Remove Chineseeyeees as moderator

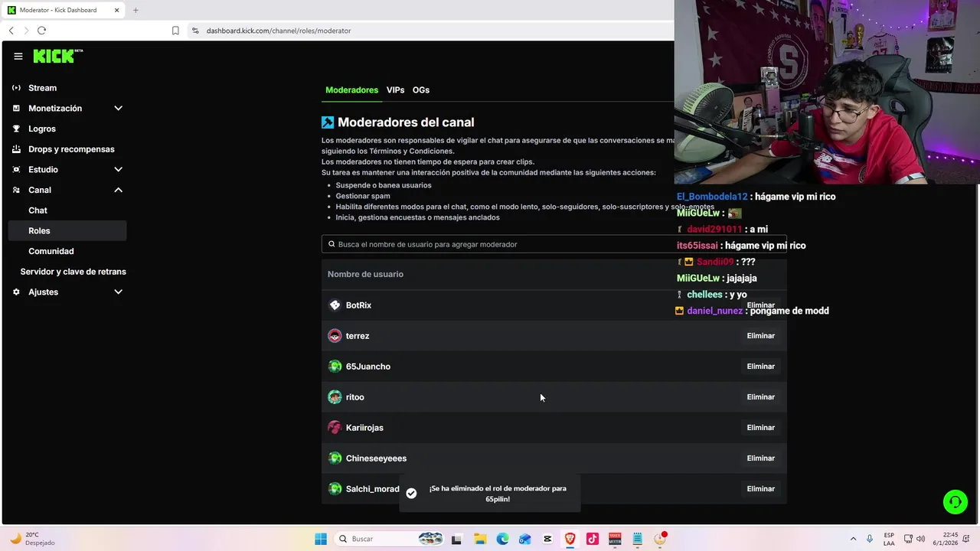[760, 458]
